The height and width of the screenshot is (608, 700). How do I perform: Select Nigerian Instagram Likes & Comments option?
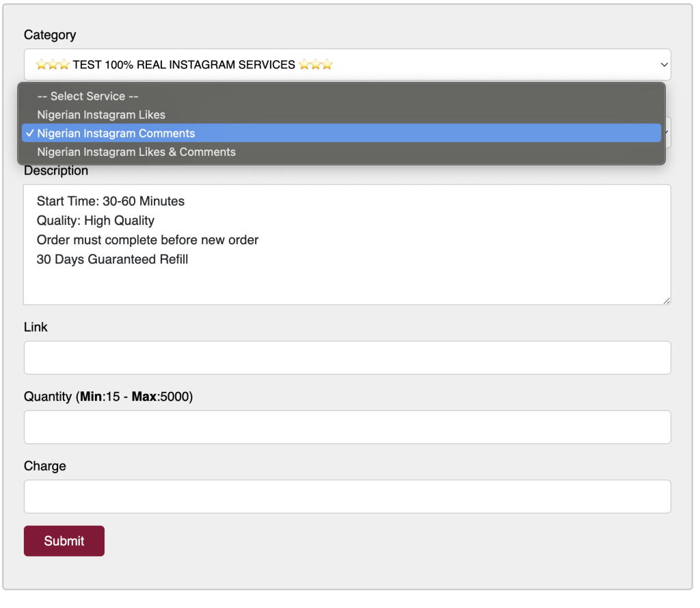click(136, 152)
